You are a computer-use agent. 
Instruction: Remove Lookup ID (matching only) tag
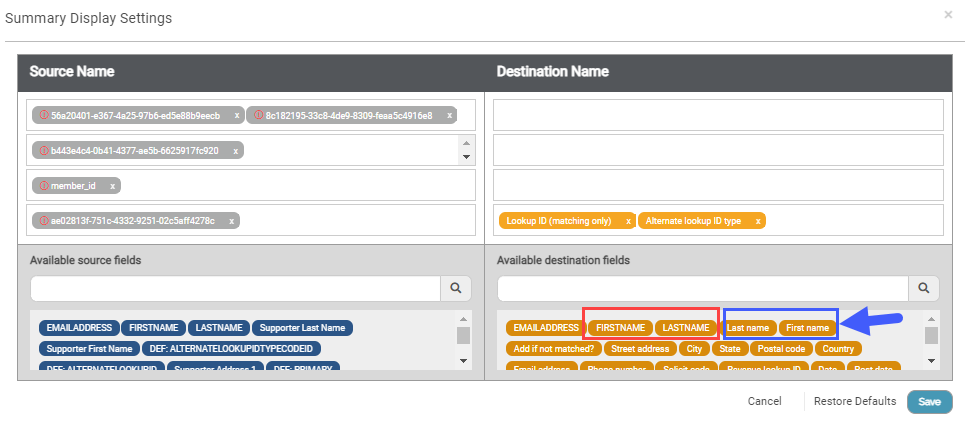coord(628,221)
